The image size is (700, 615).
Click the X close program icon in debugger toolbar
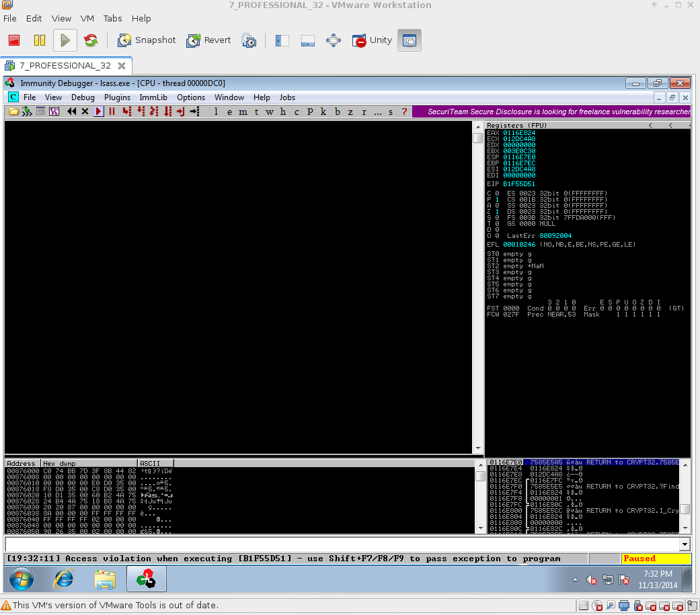point(85,112)
